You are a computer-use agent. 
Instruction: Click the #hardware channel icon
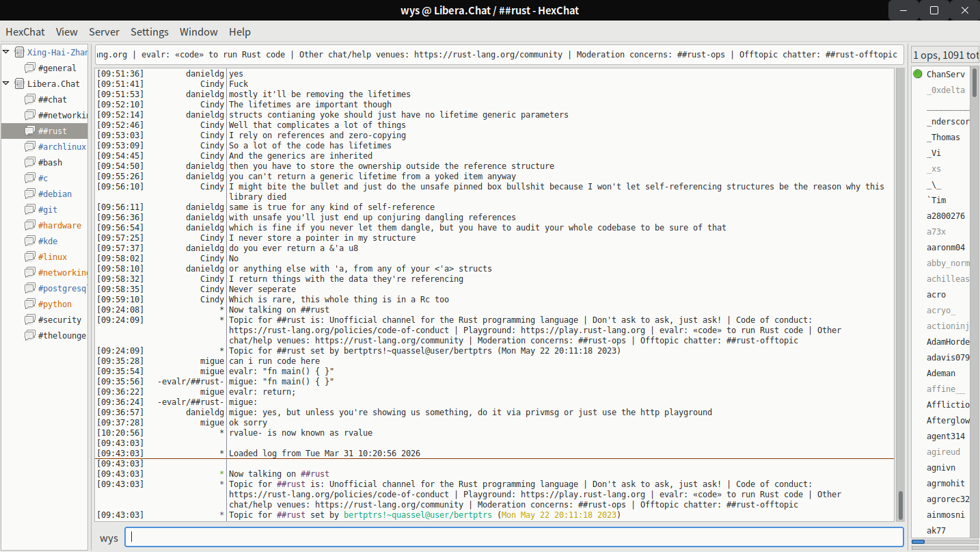click(x=30, y=225)
